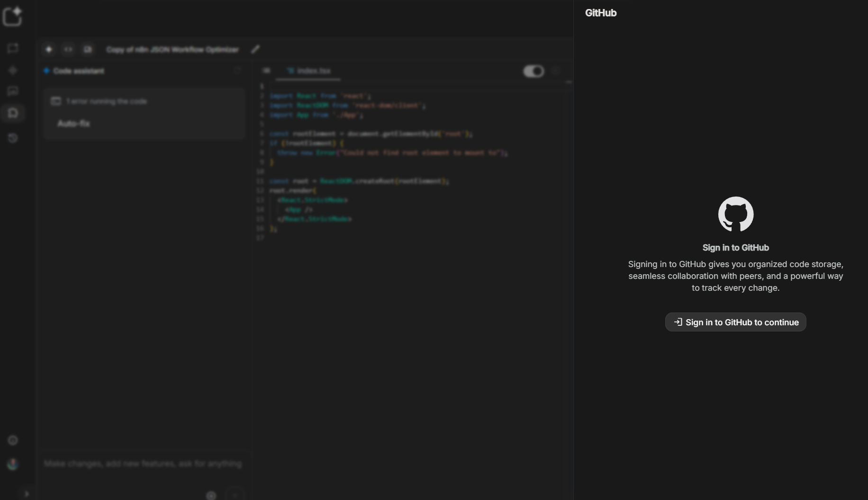Focus the Make changes, add new features input
The width and height of the screenshot is (868, 500).
[143, 464]
